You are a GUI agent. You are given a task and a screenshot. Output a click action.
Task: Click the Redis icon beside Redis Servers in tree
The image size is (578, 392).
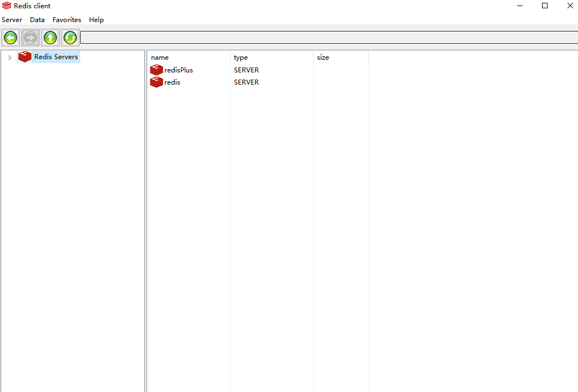pos(25,57)
